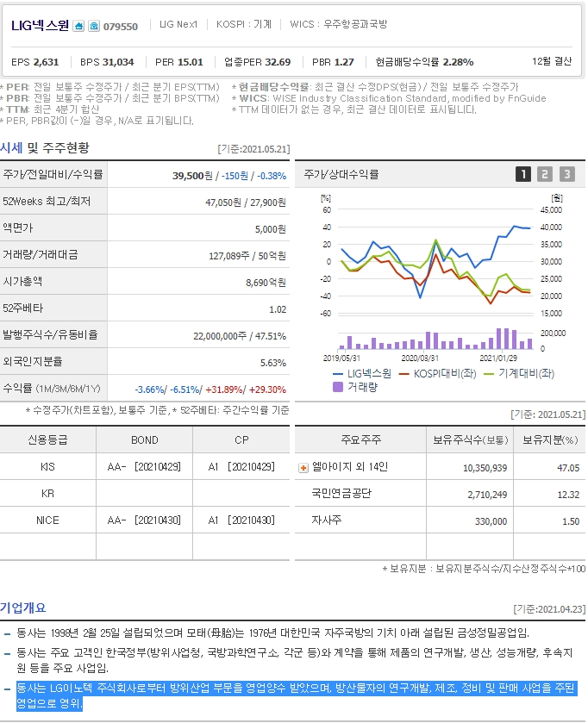Click WICS : 우주항공과국방 classification
The image size is (588, 723).
(339, 24)
